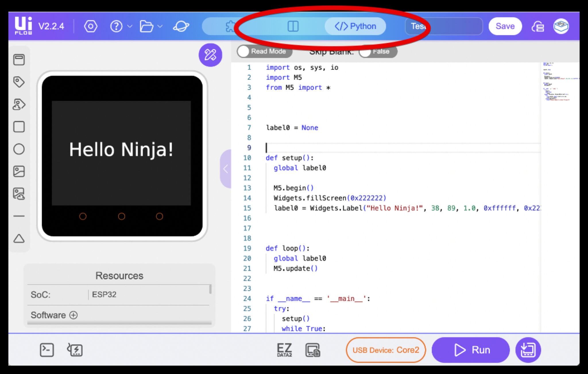Click line number 9 in gutter

249,148
